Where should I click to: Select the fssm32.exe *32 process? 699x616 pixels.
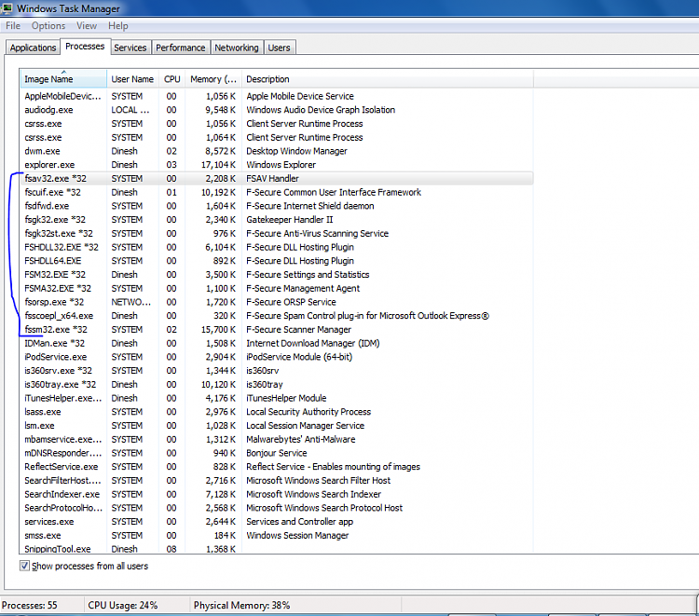pyautogui.click(x=277, y=330)
